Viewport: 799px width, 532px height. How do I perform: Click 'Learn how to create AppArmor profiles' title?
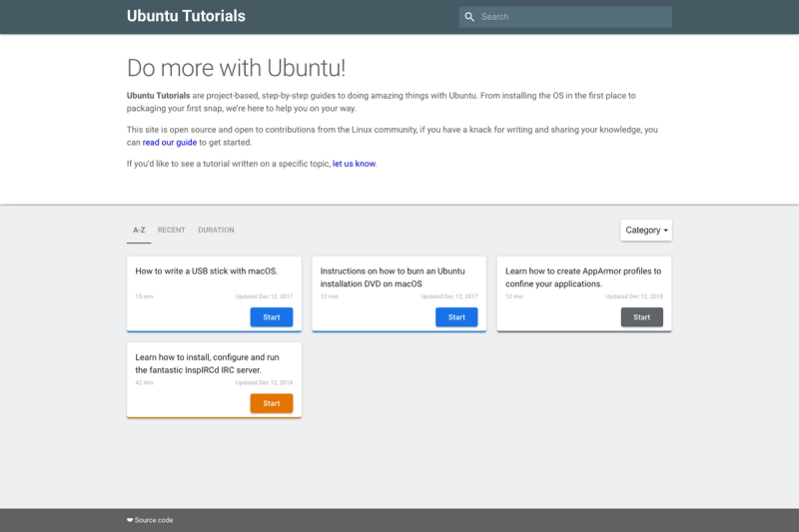(583, 277)
